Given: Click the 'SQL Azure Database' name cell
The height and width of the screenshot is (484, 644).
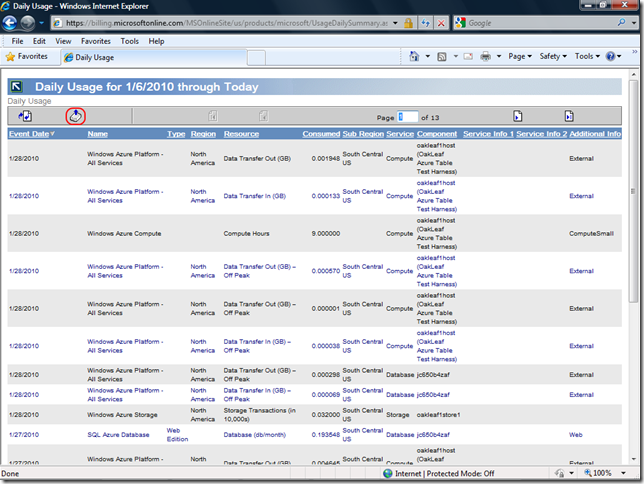Looking at the screenshot, I should (x=118, y=435).
